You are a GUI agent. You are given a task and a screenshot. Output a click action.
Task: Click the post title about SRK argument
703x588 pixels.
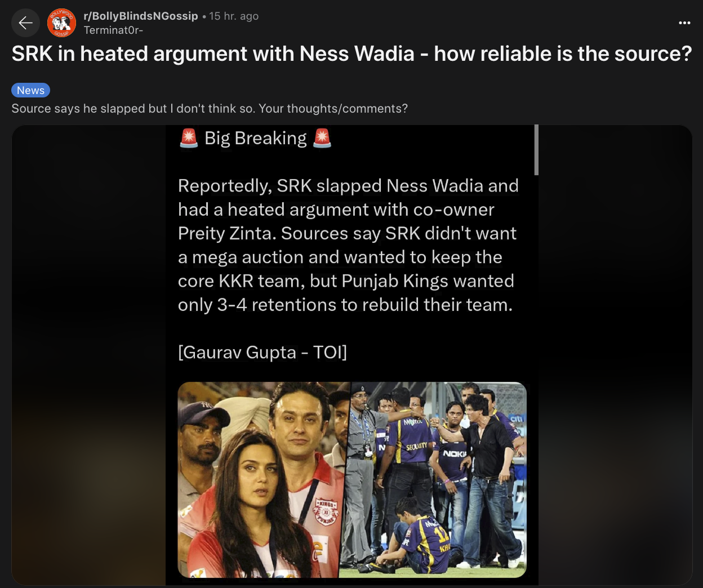point(351,54)
